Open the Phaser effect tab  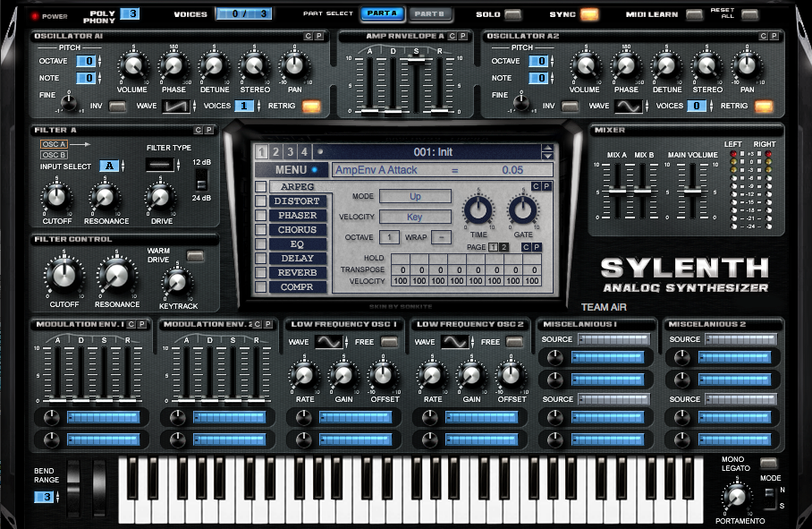[297, 216]
